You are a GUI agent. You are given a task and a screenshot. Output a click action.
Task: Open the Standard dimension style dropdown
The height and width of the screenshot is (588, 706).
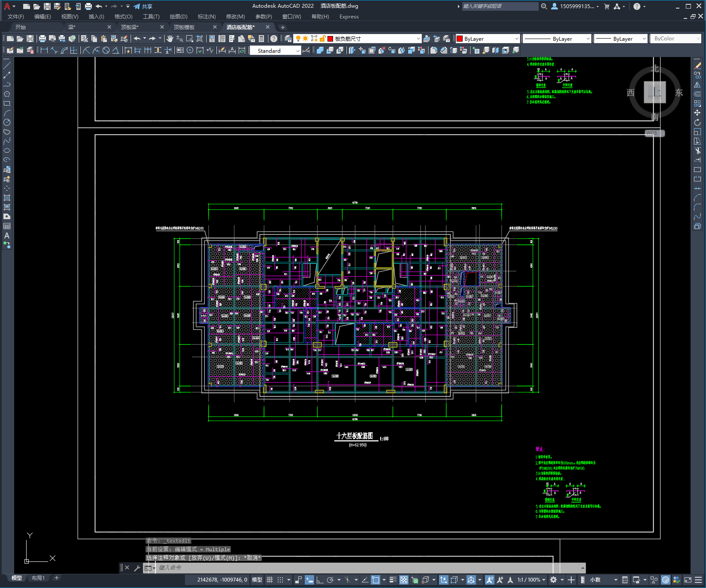(x=275, y=51)
